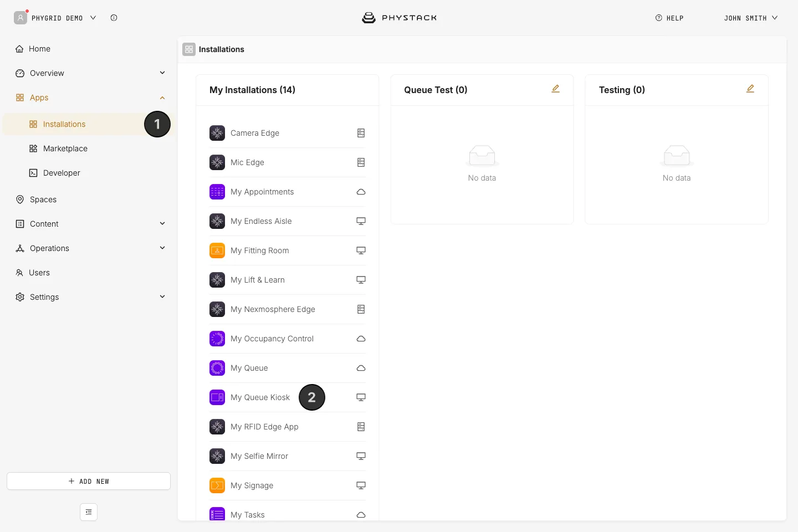Click the Installations header icon
The height and width of the screenshot is (532, 798).
(x=189, y=49)
